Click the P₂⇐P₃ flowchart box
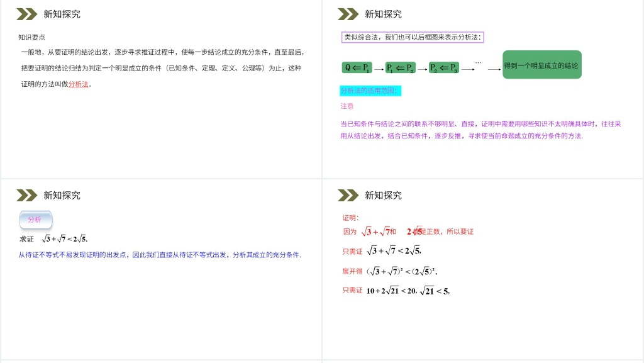 point(444,67)
